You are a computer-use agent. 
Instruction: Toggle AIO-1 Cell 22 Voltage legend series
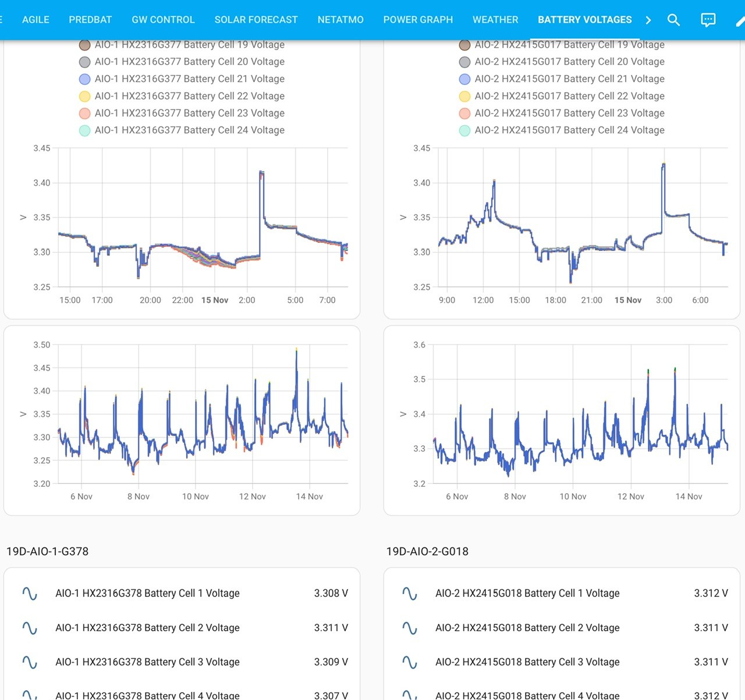(182, 96)
